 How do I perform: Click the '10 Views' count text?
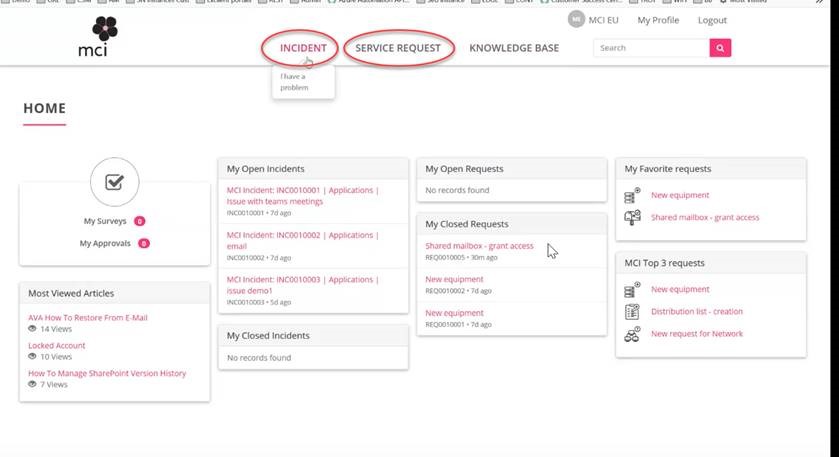point(56,357)
